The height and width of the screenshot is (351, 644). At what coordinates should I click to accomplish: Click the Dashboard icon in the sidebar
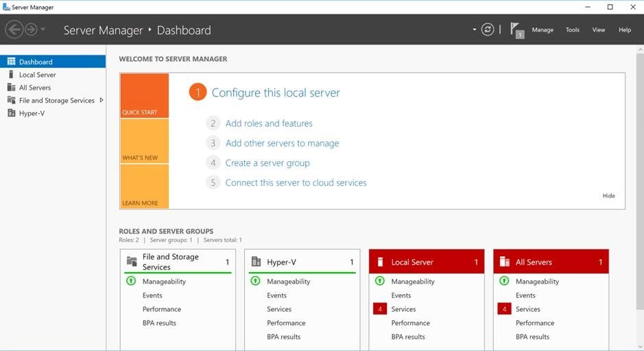click(12, 62)
